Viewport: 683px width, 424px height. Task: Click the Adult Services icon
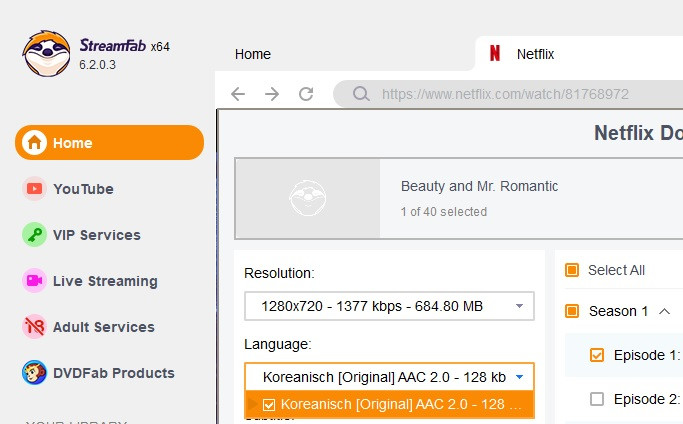(35, 327)
